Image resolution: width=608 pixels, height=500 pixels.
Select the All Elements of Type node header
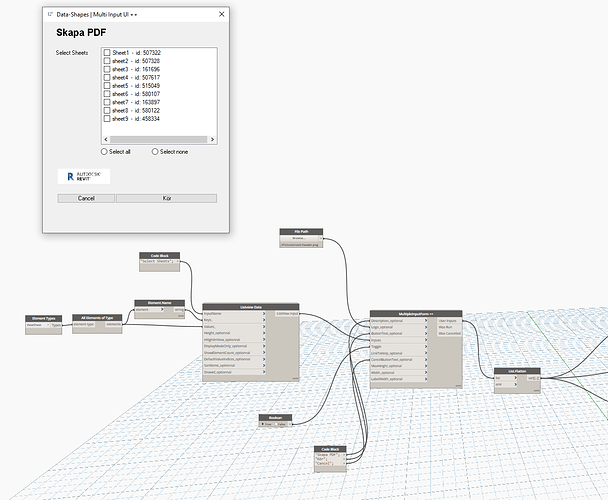[97, 318]
